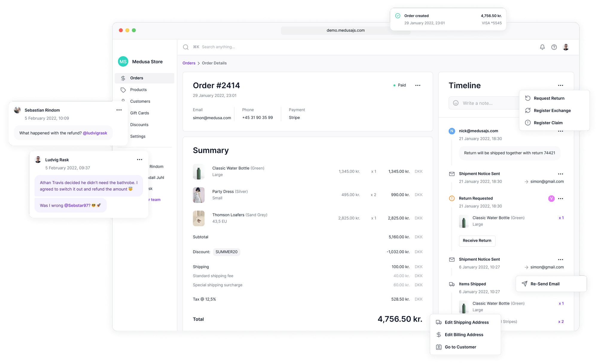Expand Order #2414 actions menu
The width and height of the screenshot is (598, 364).
point(418,85)
